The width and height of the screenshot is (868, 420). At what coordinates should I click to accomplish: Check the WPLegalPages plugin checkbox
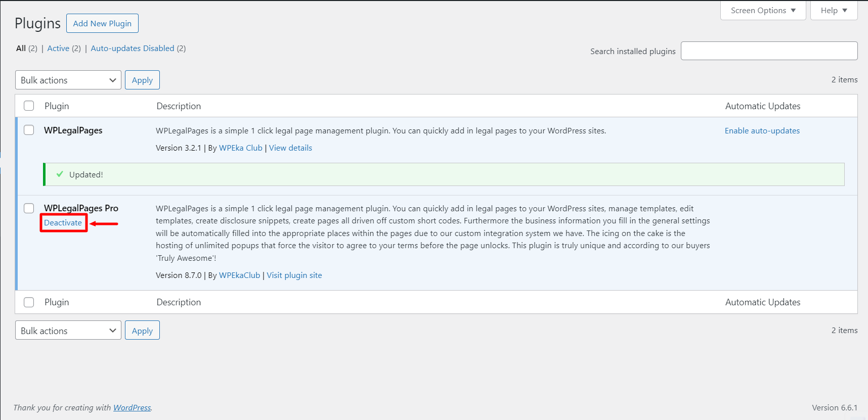29,130
